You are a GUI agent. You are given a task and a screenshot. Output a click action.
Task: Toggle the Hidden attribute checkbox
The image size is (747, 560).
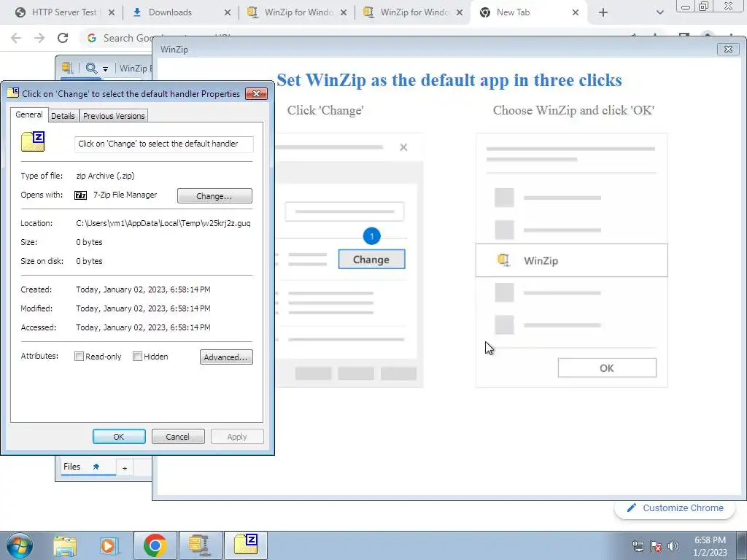point(137,356)
